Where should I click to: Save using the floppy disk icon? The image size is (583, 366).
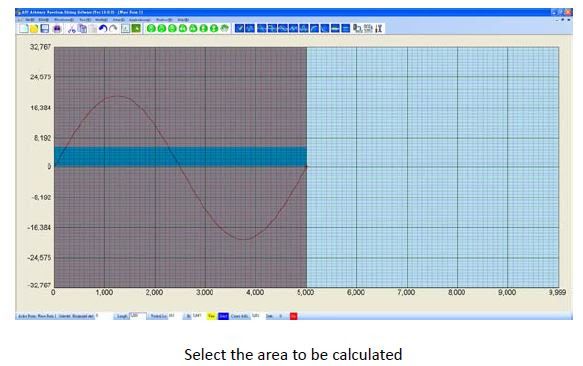(45, 29)
